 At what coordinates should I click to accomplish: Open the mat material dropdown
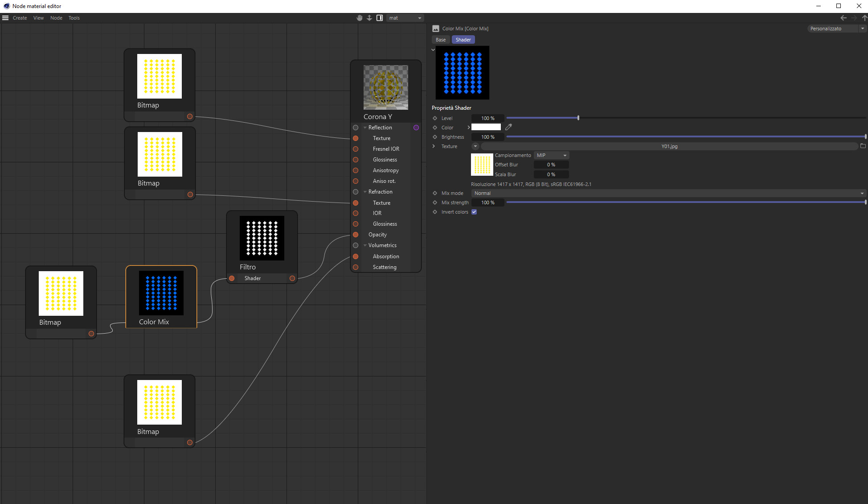[405, 18]
